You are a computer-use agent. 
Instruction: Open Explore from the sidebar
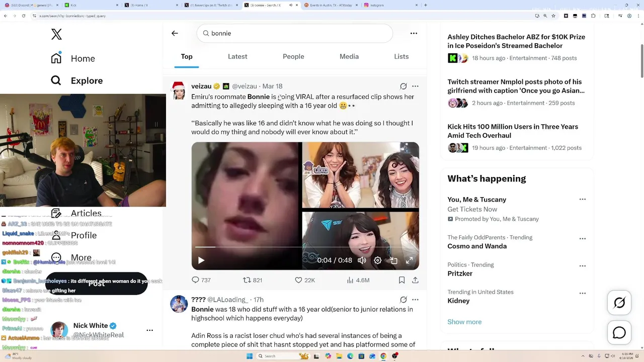(x=76, y=80)
